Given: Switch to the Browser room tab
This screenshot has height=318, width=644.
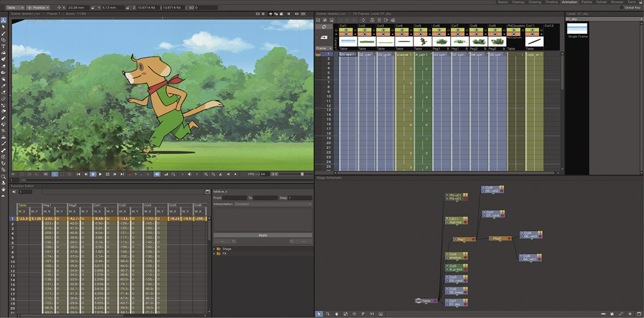Looking at the screenshot, I should click(617, 2).
